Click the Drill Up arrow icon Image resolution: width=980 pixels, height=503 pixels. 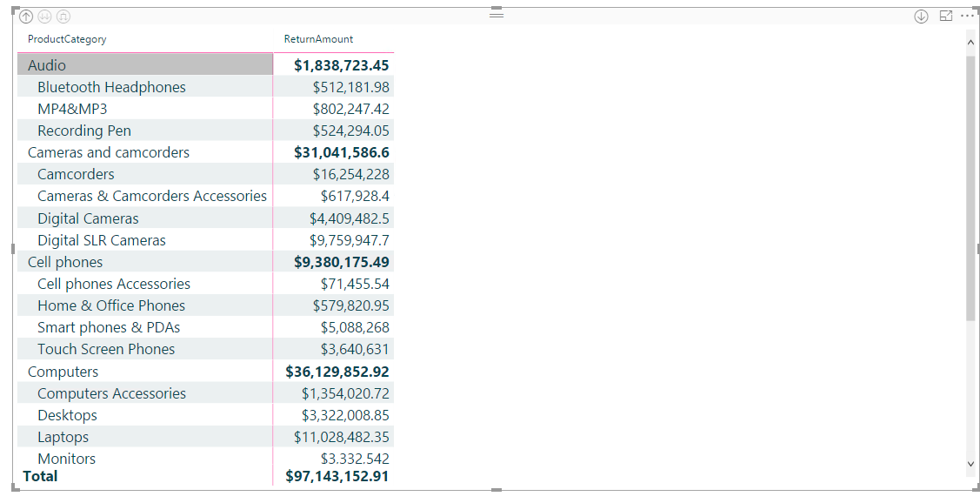tap(26, 17)
